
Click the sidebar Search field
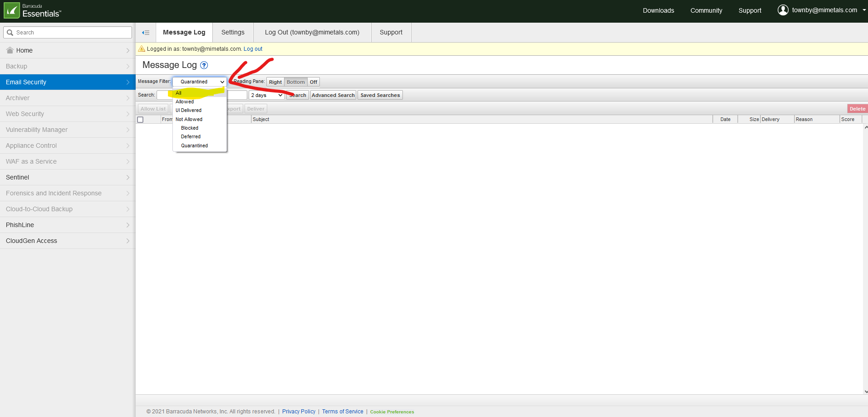point(68,33)
